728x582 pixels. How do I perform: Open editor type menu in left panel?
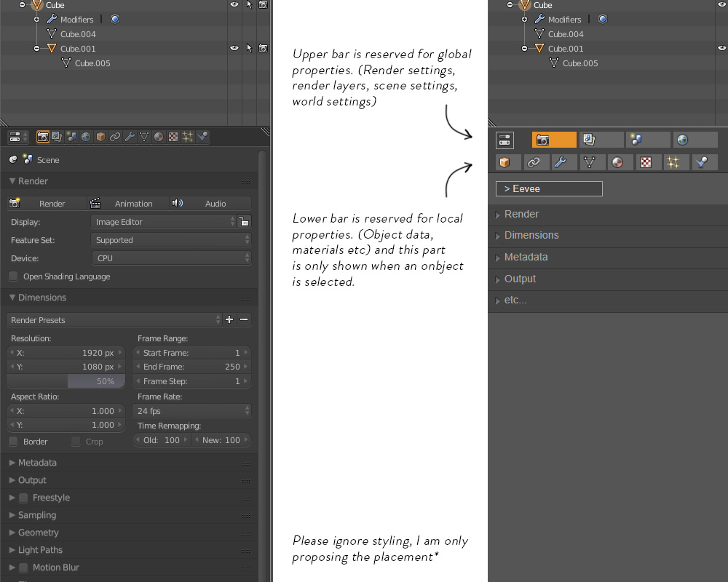click(19, 137)
